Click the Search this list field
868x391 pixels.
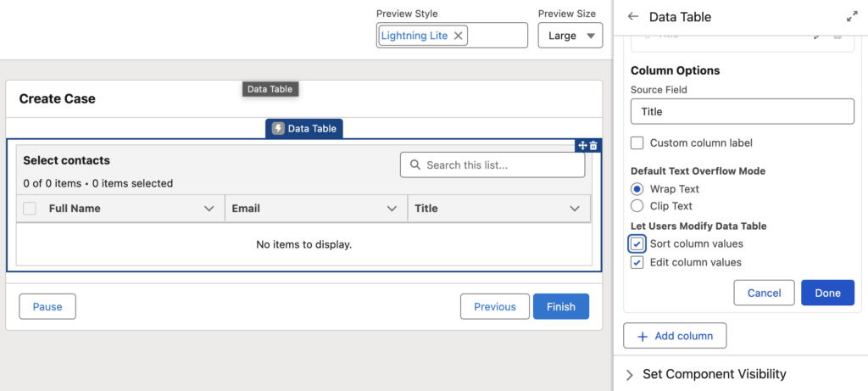492,165
